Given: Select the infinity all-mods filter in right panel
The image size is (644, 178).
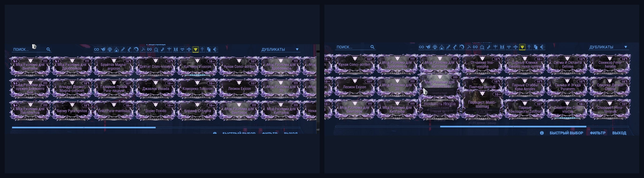Looking at the screenshot, I should [x=421, y=47].
